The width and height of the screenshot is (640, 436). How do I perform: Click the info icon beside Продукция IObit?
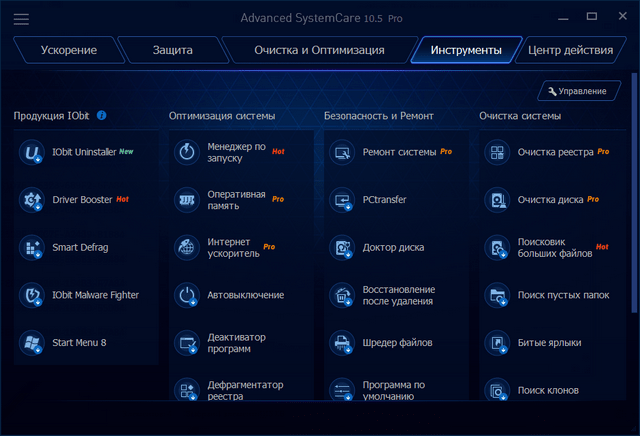pyautogui.click(x=102, y=116)
